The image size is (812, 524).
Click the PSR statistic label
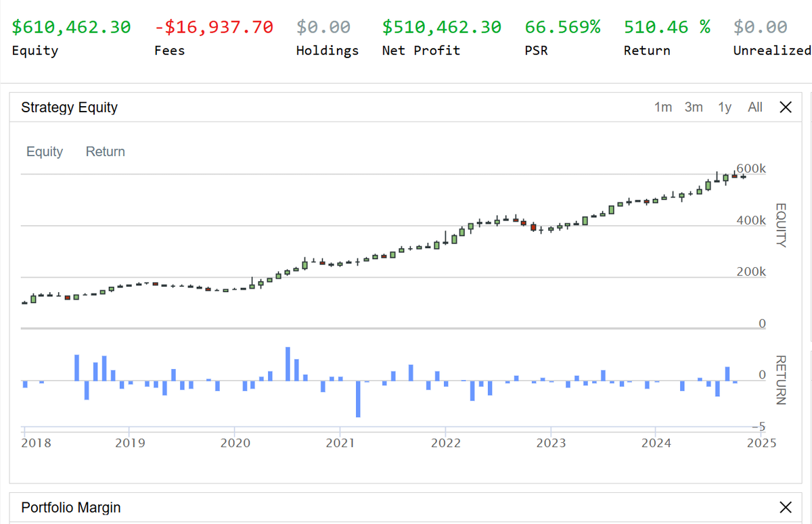pos(536,51)
